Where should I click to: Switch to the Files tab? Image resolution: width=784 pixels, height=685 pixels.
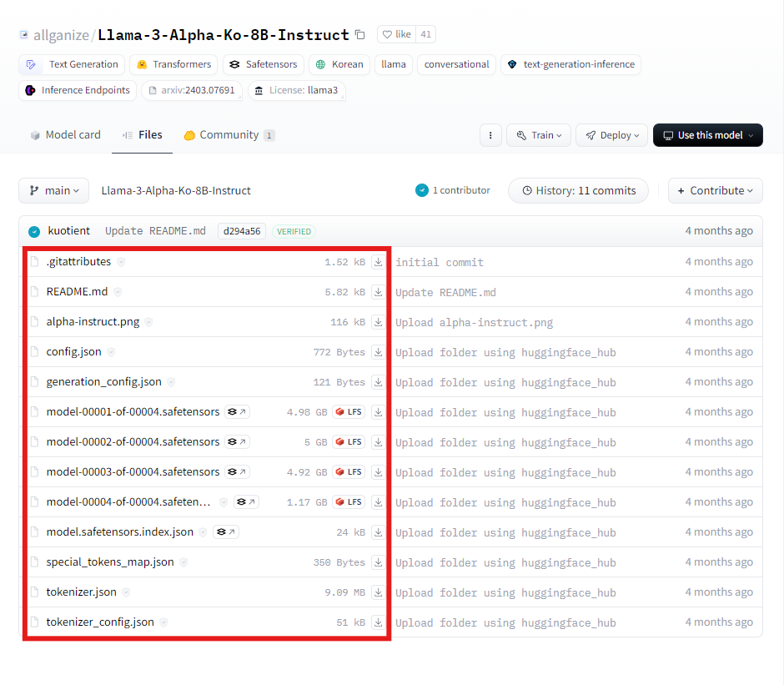click(x=143, y=135)
